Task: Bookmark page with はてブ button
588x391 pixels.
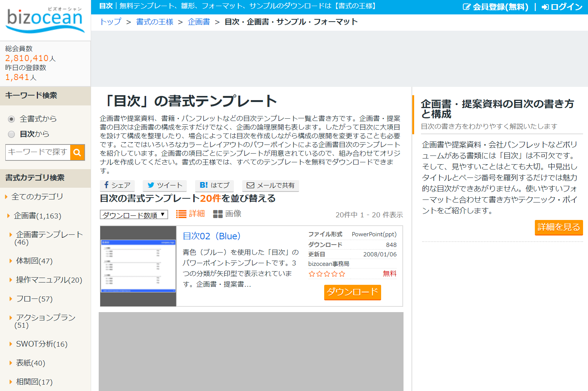Action: (x=214, y=185)
